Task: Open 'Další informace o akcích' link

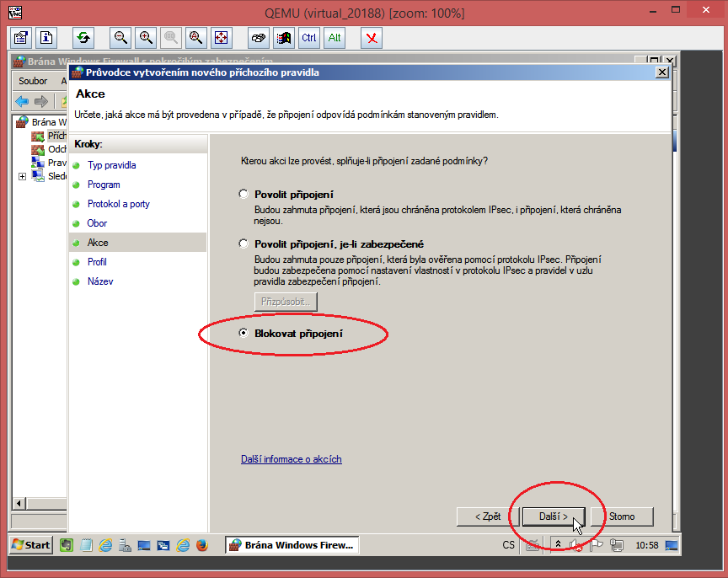Action: click(x=292, y=459)
